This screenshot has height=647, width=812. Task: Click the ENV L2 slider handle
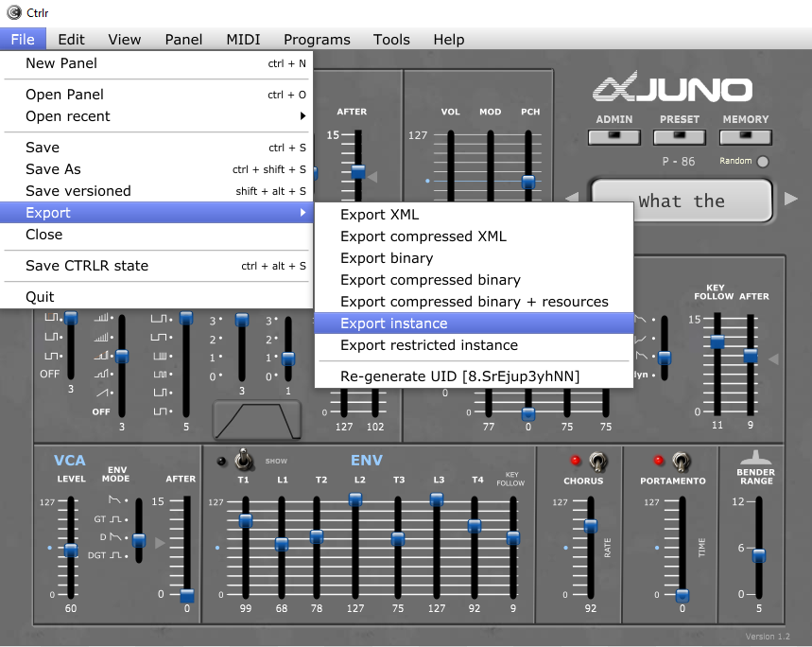point(355,499)
